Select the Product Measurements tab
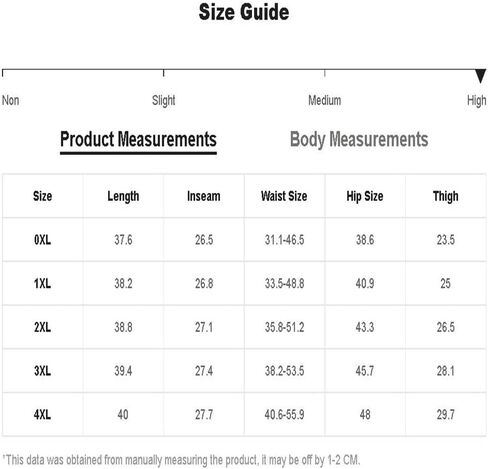Screen dimensions: 488x469 point(138,139)
